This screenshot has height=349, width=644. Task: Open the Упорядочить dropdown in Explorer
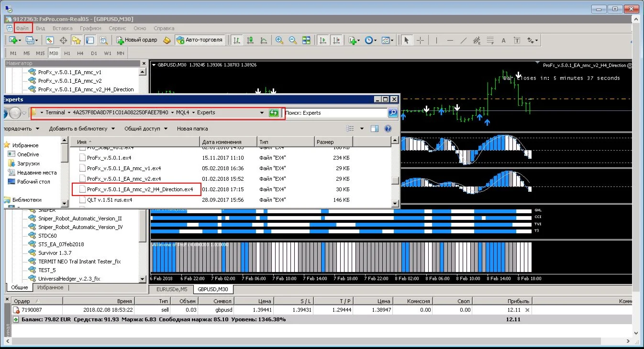(19, 129)
